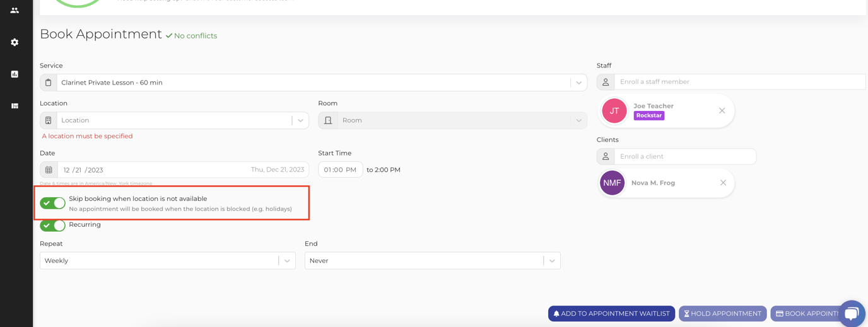This screenshot has height=327, width=868.
Task: Click Add to Appointment Waitlist button
Action: click(x=611, y=314)
